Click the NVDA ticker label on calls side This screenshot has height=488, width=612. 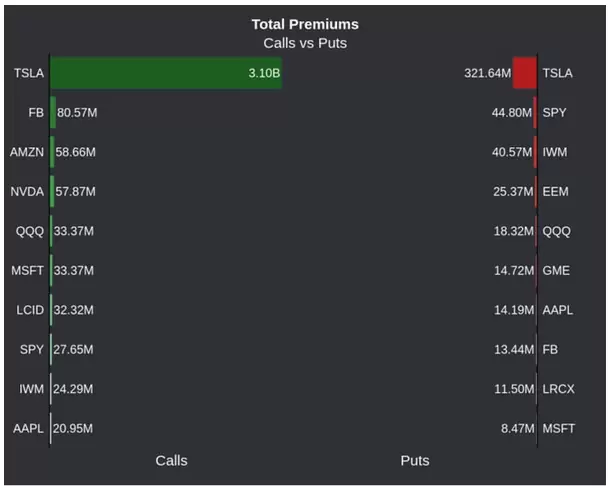(x=27, y=192)
